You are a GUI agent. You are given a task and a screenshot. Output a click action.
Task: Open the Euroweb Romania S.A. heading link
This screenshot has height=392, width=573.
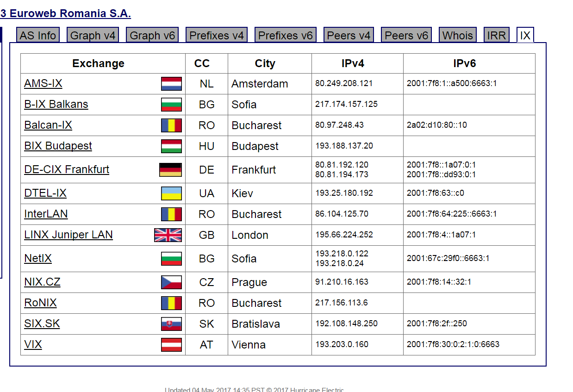coord(66,13)
